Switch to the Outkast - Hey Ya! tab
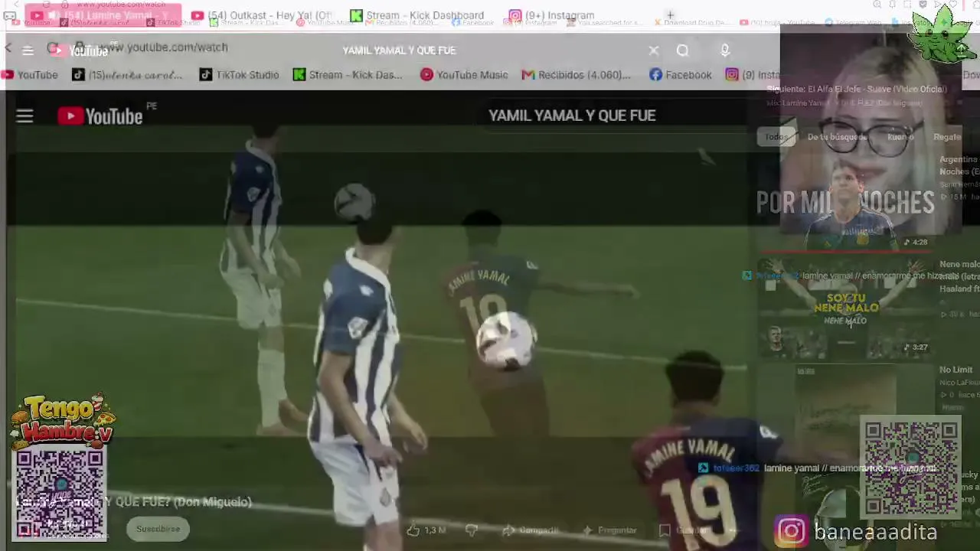Image resolution: width=980 pixels, height=551 pixels. tap(262, 15)
